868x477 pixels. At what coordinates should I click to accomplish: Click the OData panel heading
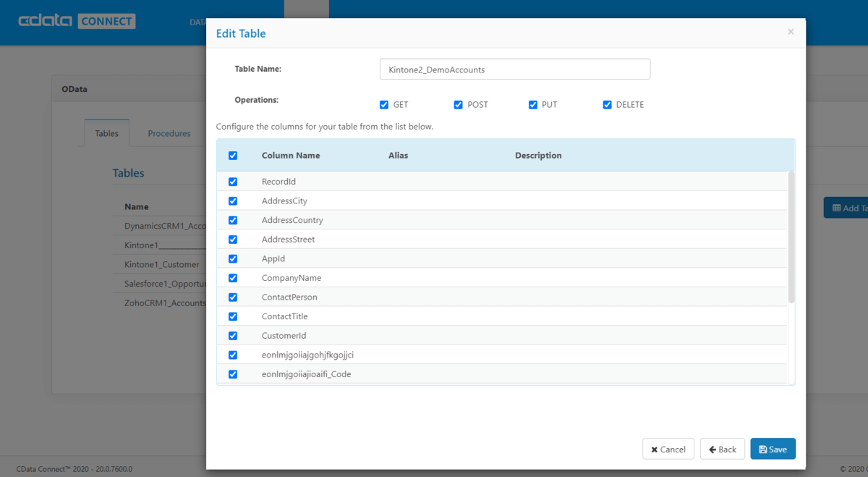(75, 89)
